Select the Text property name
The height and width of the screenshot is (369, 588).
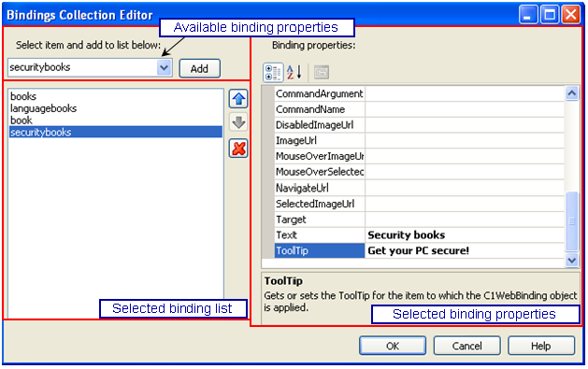(320, 235)
